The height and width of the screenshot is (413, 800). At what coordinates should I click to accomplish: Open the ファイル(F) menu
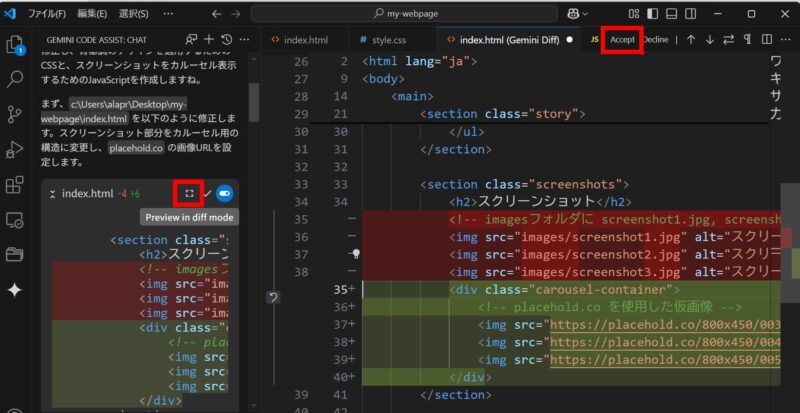pyautogui.click(x=47, y=14)
